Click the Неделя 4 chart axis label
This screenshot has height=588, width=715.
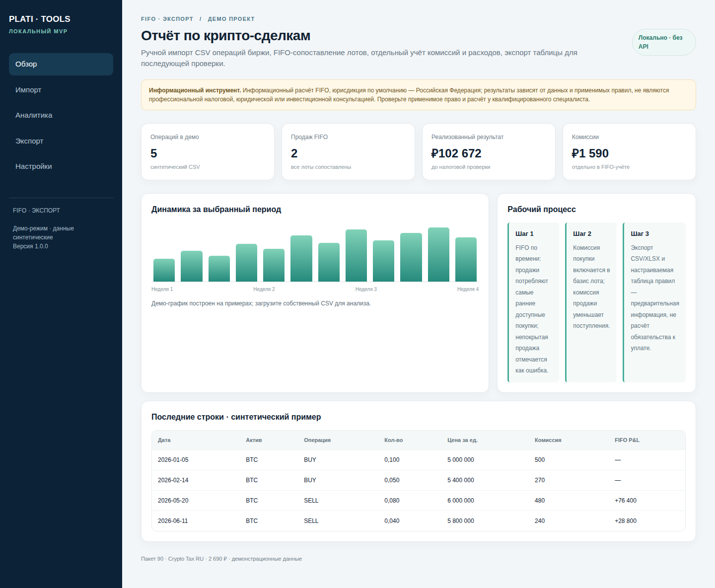pyautogui.click(x=468, y=289)
